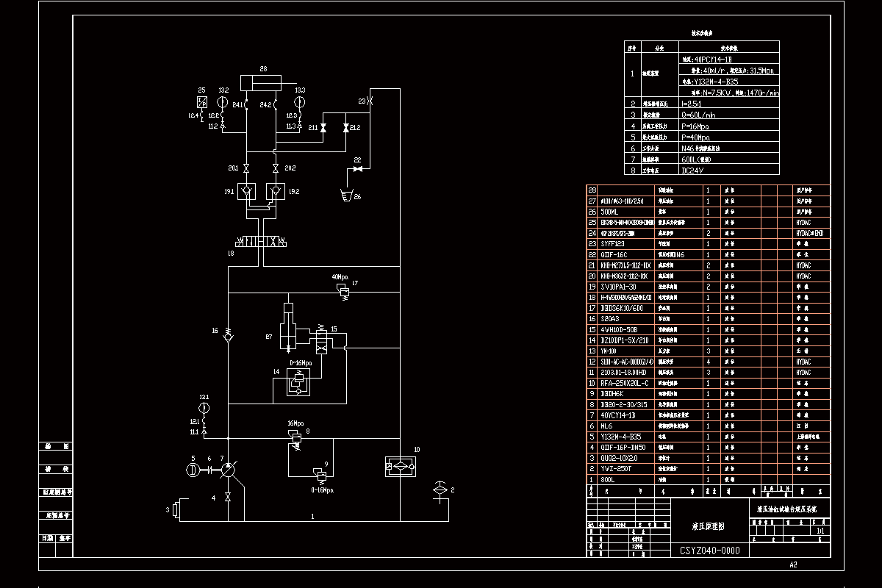Click YVZ-250T entry in parts list
882x588 pixels.
(615, 468)
